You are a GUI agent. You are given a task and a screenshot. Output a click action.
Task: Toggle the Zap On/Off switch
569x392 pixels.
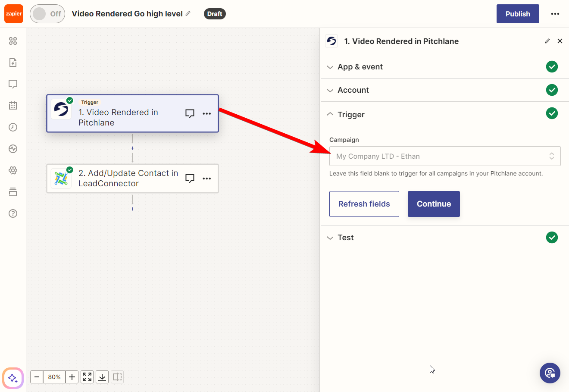[x=47, y=14]
